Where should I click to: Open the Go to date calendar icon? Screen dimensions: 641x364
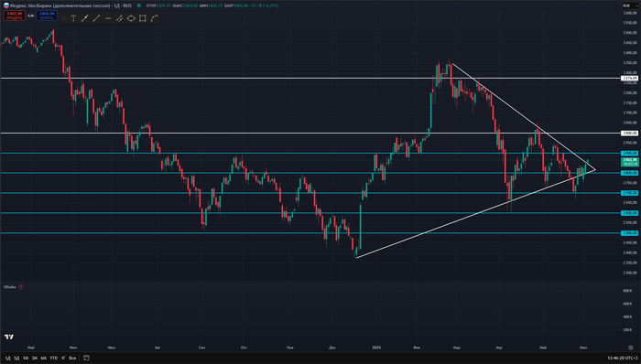[x=86, y=358]
